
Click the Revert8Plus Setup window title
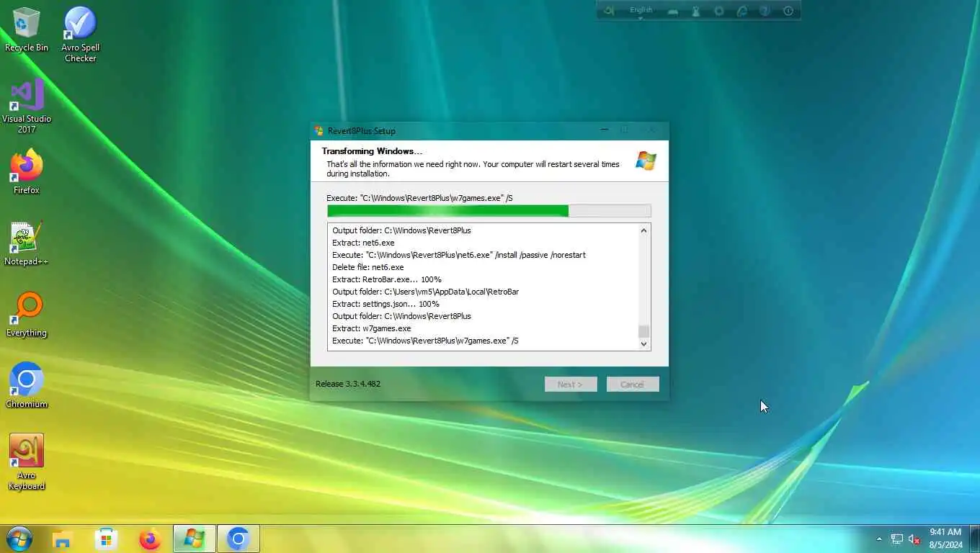coord(362,131)
